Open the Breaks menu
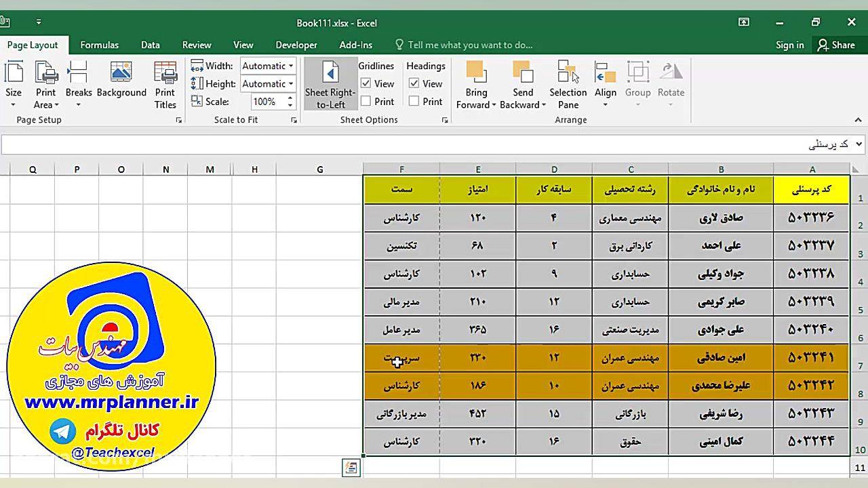 [x=79, y=85]
